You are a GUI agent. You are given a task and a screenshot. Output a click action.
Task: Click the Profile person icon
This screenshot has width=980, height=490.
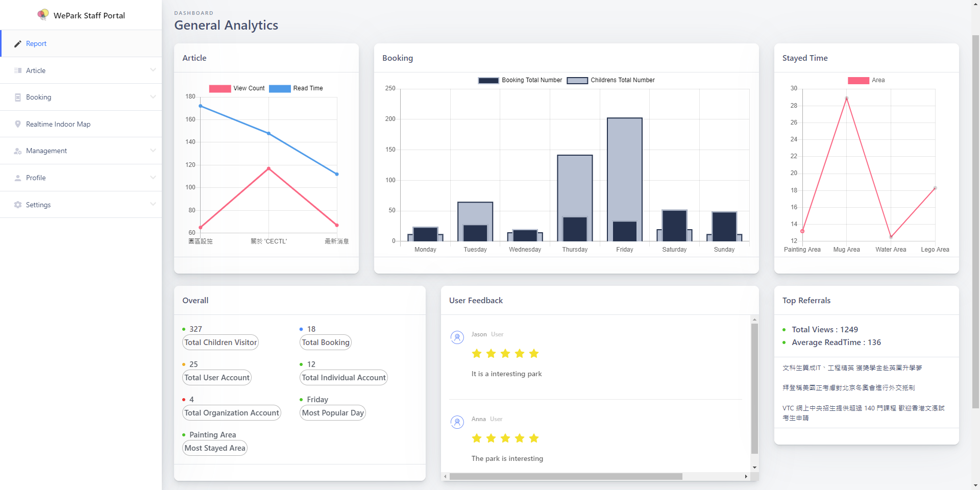point(18,178)
